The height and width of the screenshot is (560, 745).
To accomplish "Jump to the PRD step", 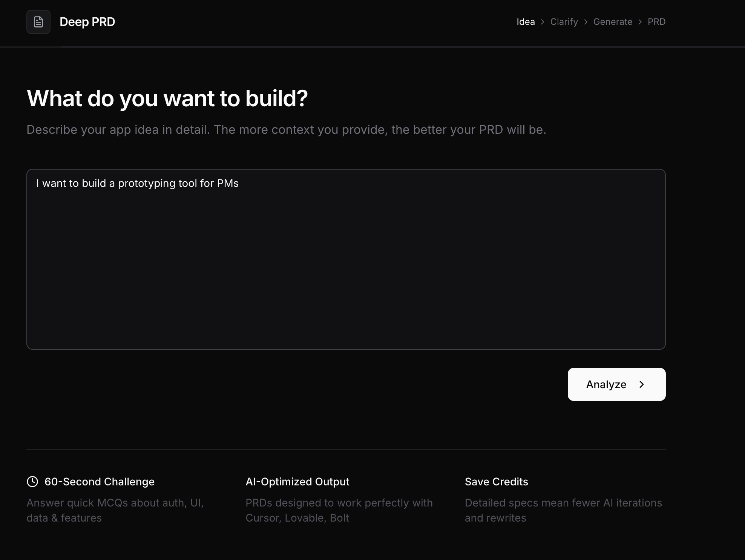I will pyautogui.click(x=656, y=22).
